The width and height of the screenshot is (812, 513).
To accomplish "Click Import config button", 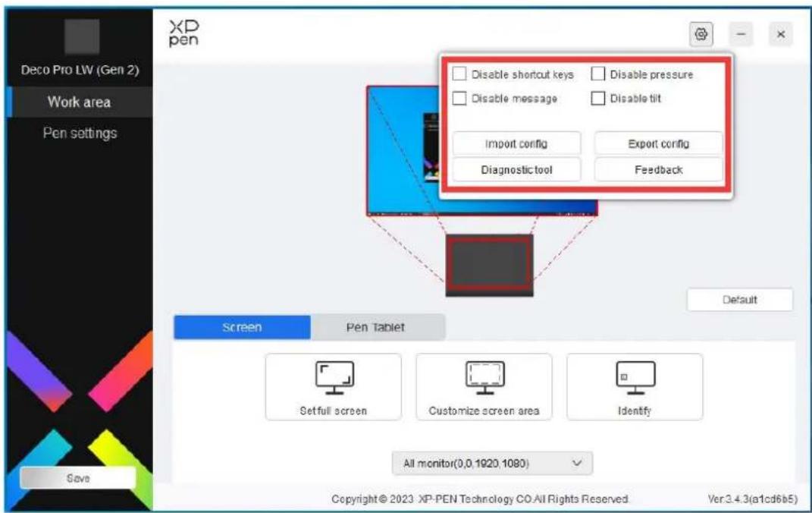I will tap(516, 143).
